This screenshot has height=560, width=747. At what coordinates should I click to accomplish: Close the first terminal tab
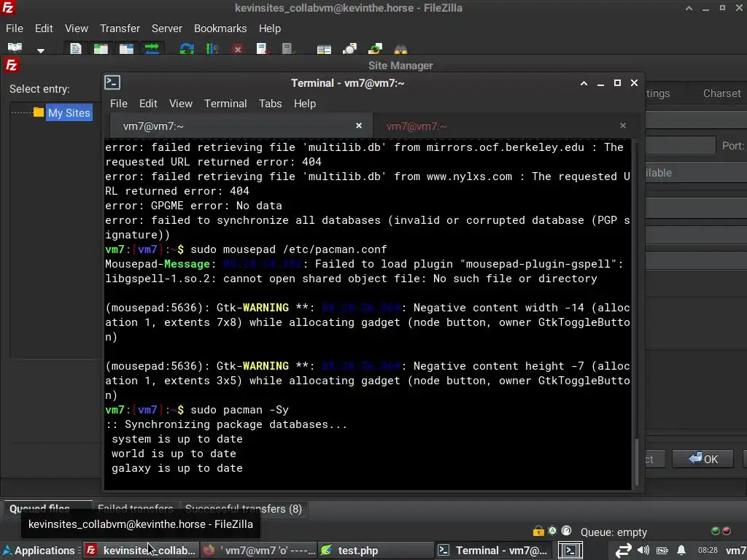pyautogui.click(x=359, y=125)
